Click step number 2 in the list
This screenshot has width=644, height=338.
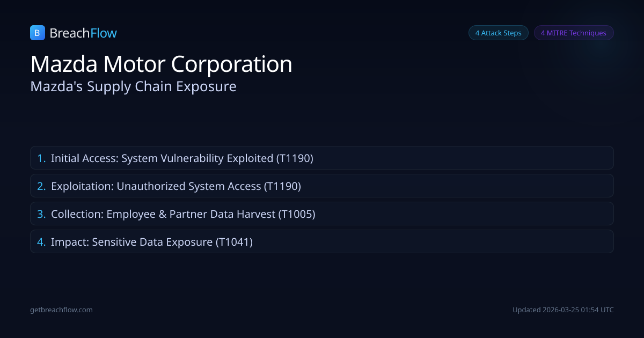point(41,186)
